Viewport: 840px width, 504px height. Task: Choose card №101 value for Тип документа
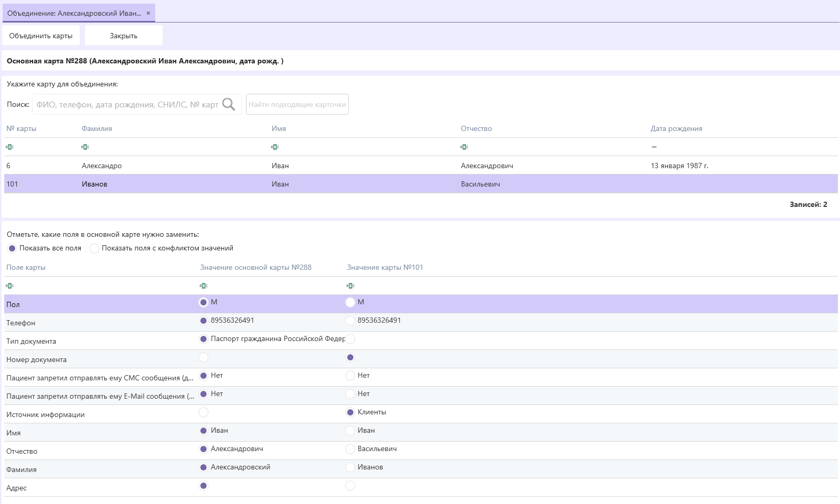coord(350,339)
